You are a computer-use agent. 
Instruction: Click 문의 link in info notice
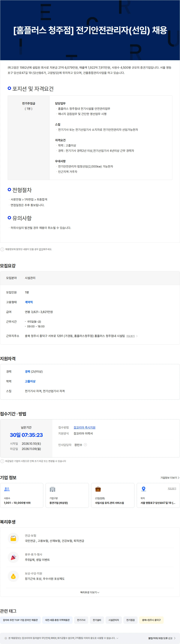(x=41, y=249)
